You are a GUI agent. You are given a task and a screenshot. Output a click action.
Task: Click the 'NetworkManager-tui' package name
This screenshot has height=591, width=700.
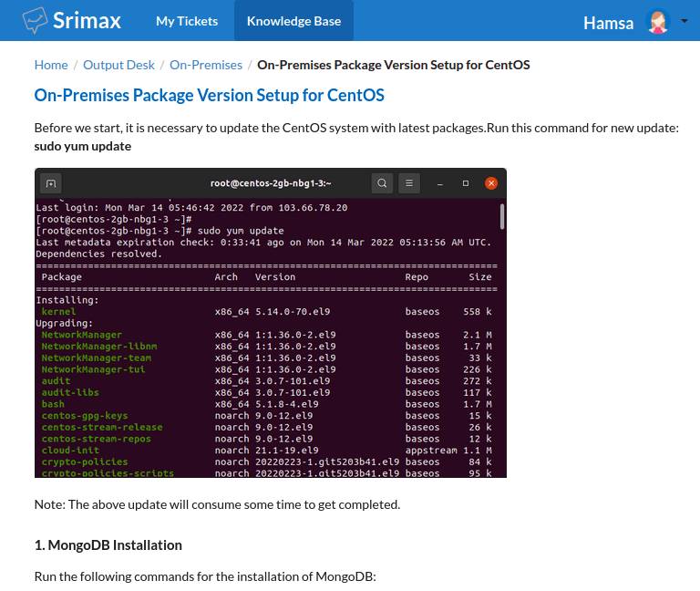tap(93, 369)
